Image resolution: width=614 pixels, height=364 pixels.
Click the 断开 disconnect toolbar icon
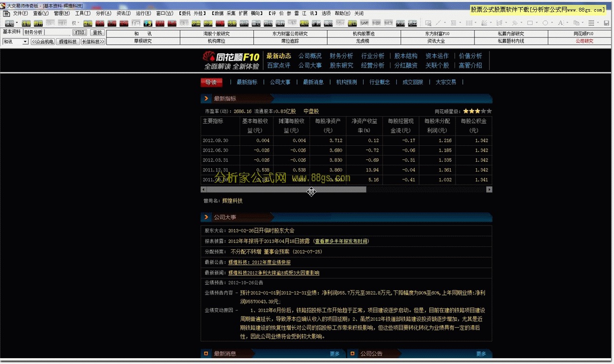38,23
